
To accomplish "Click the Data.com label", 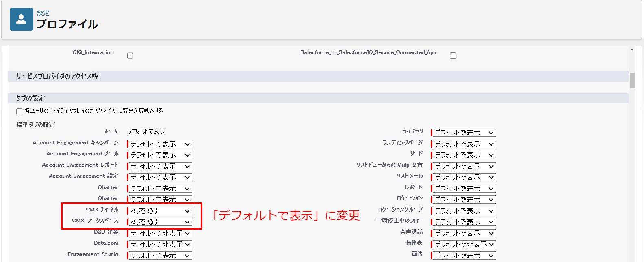I will pyautogui.click(x=106, y=243).
